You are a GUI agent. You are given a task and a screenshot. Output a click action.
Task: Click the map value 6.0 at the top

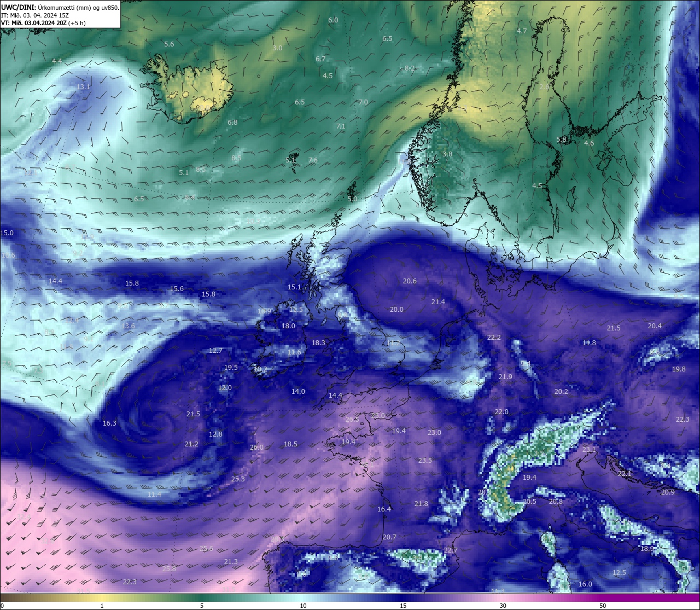333,20
